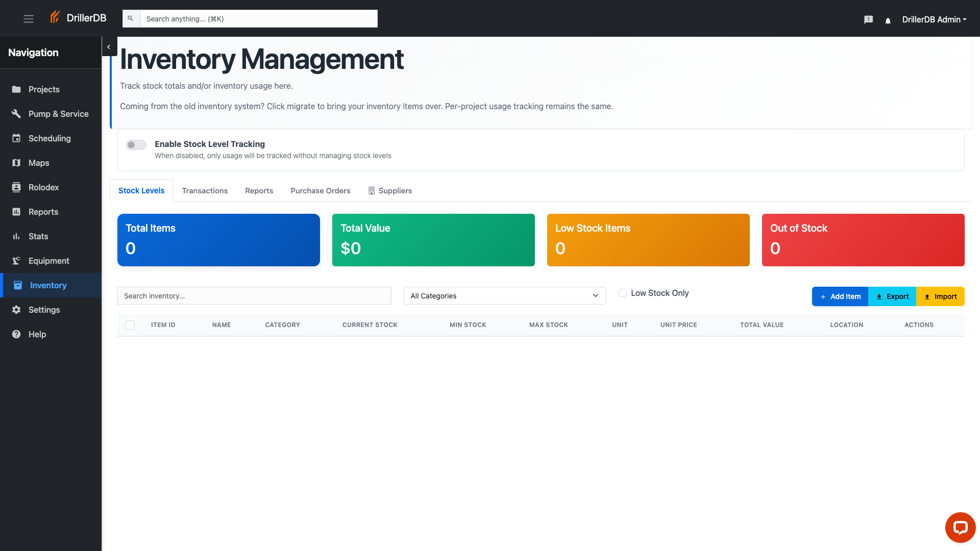Open the Purchase Orders tab
This screenshot has height=551, width=980.
pos(320,191)
